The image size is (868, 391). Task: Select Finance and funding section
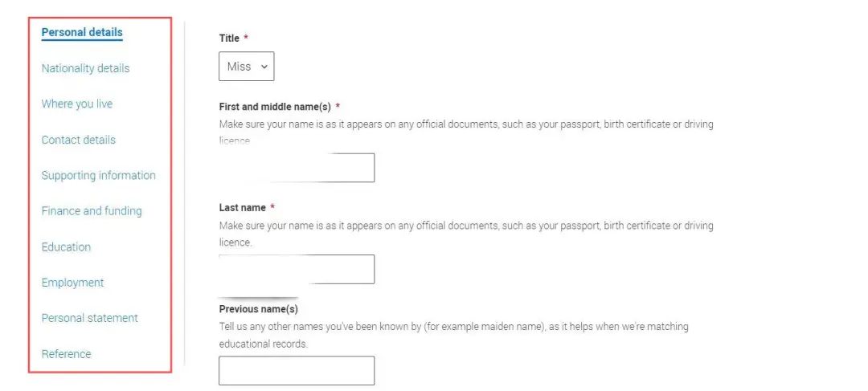[x=92, y=210]
